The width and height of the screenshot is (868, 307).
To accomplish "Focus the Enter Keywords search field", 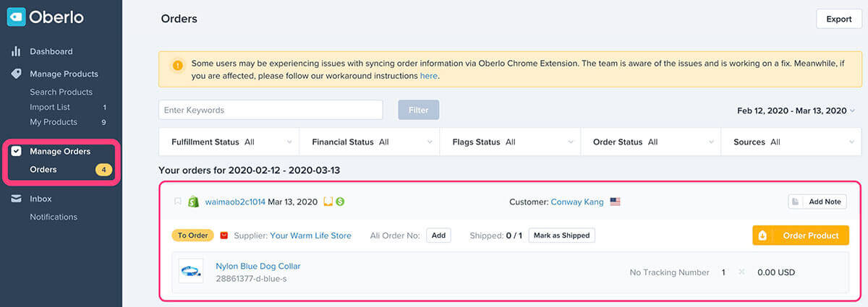I will coord(271,110).
